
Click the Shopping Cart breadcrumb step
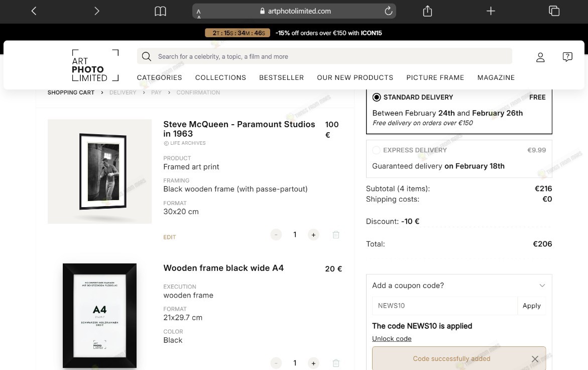click(x=71, y=92)
